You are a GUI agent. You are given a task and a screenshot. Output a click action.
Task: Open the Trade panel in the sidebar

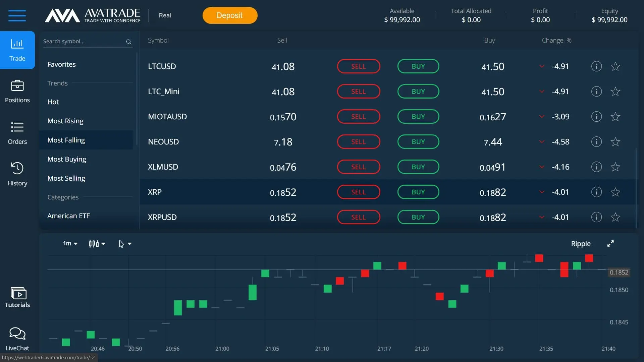tap(17, 50)
